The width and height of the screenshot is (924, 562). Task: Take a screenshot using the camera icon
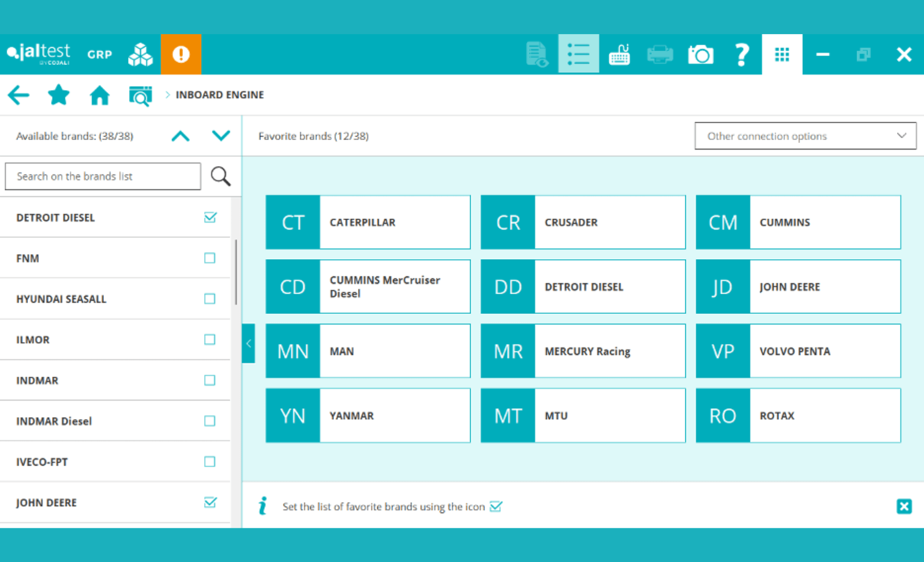[701, 54]
